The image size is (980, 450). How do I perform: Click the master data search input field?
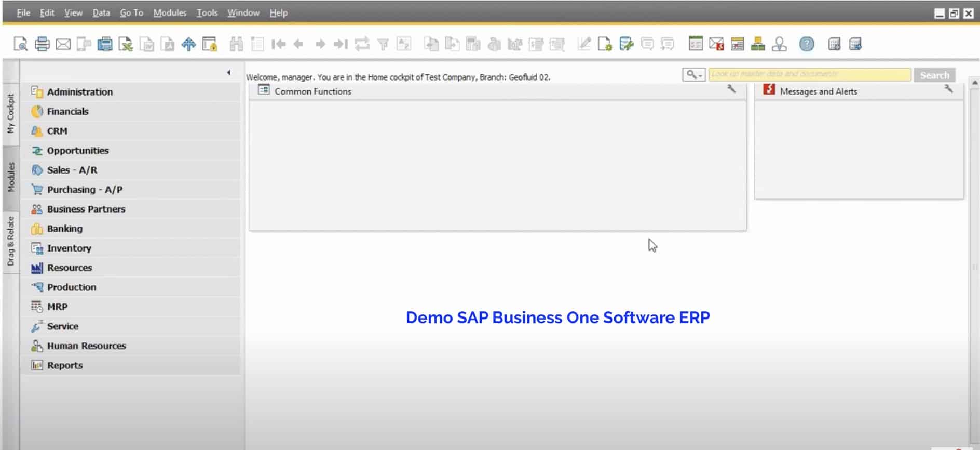click(x=810, y=75)
